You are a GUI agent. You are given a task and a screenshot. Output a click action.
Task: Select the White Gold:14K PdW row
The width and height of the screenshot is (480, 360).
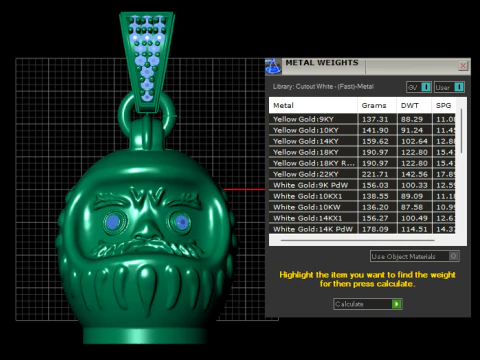click(x=362, y=229)
